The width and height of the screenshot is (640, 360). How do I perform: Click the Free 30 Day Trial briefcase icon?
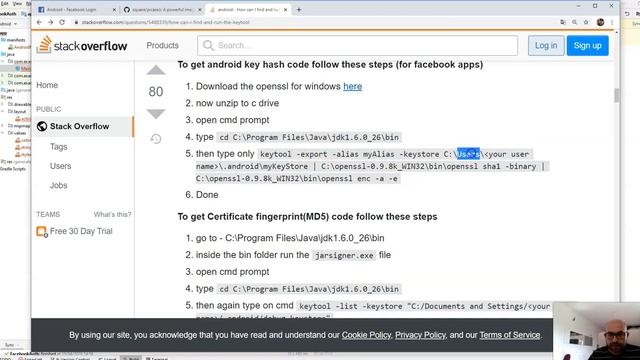tap(42, 231)
